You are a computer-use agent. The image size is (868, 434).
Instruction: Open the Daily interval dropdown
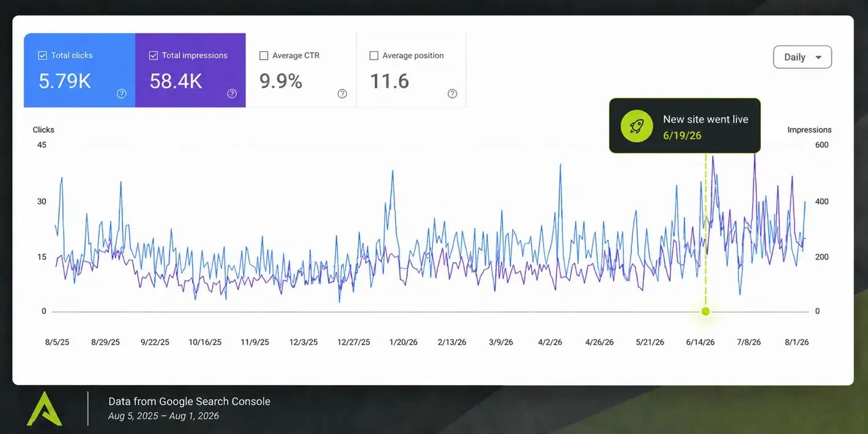pos(803,57)
